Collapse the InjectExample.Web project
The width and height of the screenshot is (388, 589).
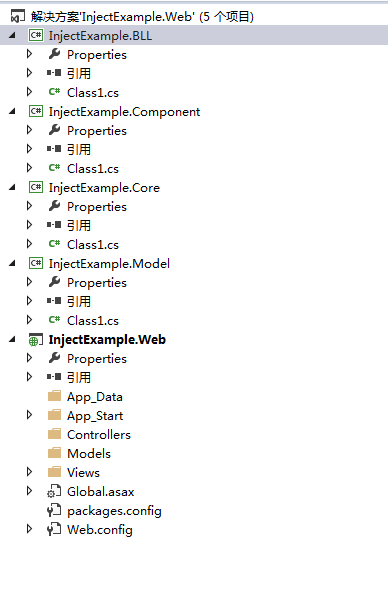pyautogui.click(x=12, y=340)
